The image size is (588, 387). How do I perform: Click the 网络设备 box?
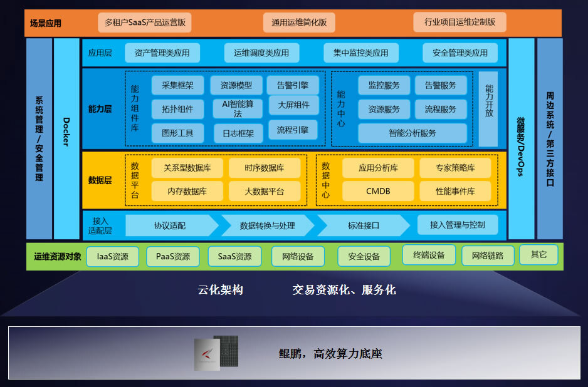298,257
